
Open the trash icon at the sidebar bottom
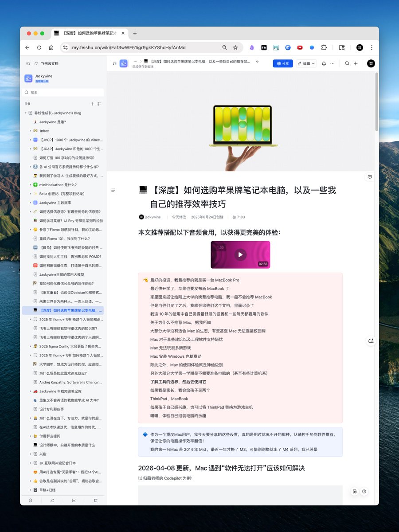[x=96, y=500]
